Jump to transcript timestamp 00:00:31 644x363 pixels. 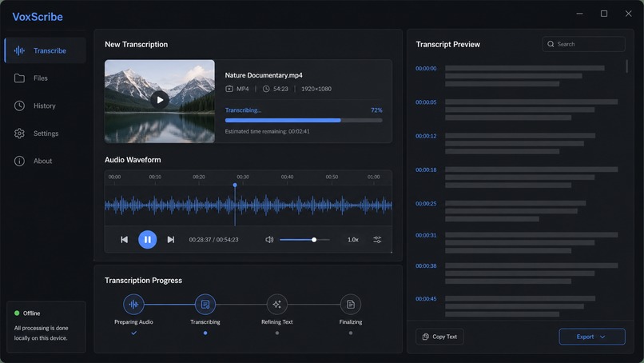426,235
